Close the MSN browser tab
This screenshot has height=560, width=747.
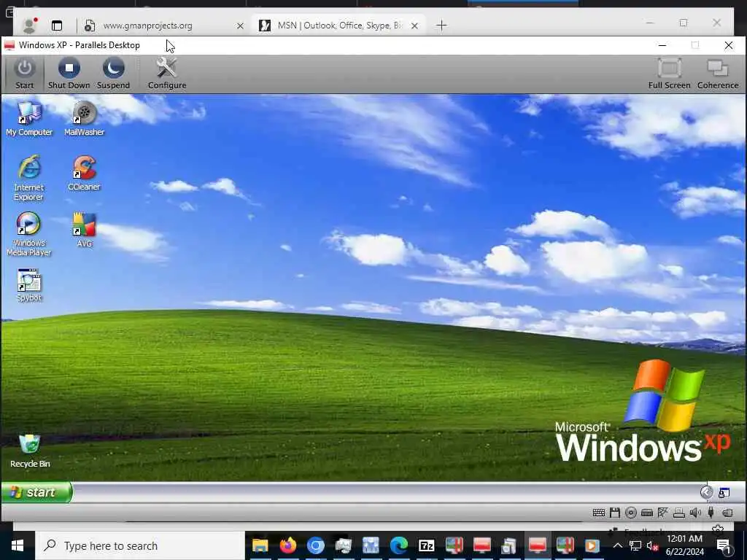[414, 26]
